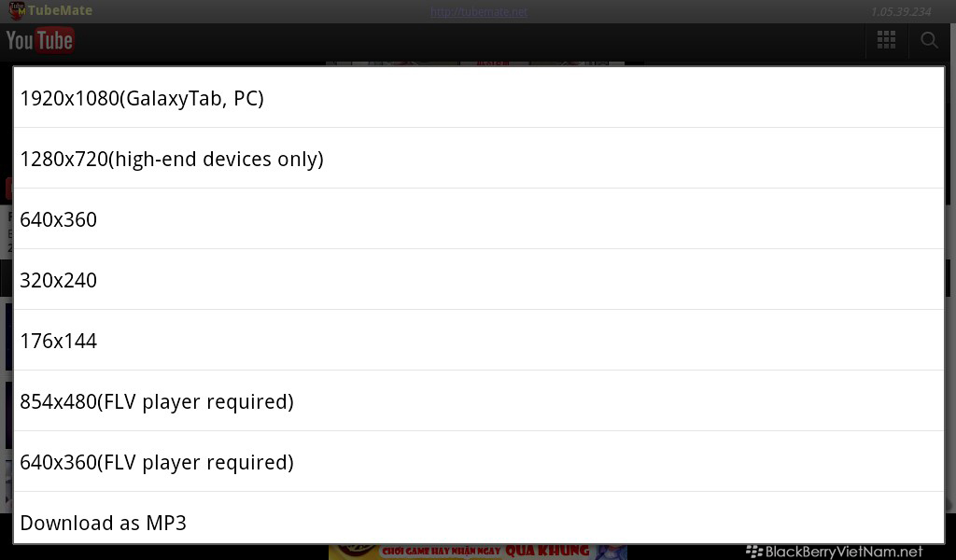This screenshot has width=956, height=560.
Task: Choose 1280x720 high-end devices only
Action: 479,159
